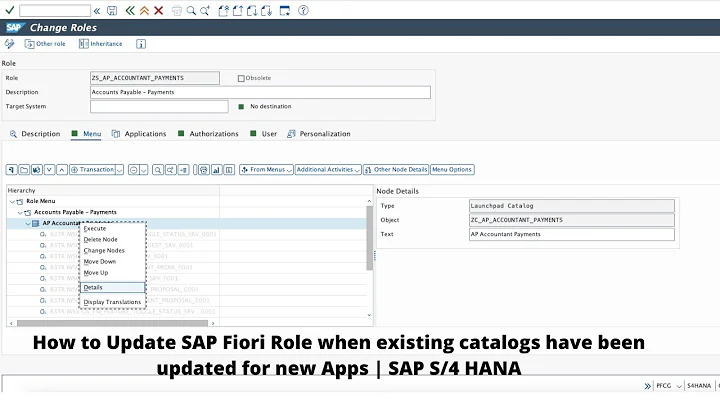Go to Next Page icon
Image resolution: width=720 pixels, height=404 pixels.
[252, 11]
